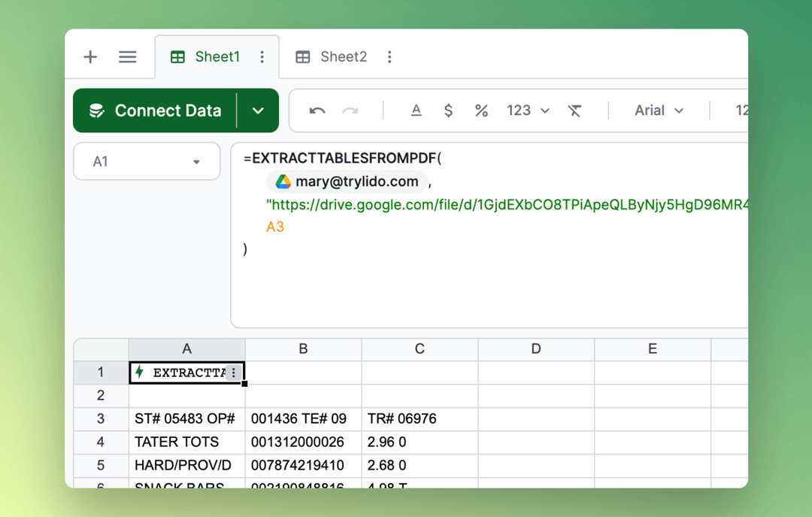The width and height of the screenshot is (812, 517).
Task: Select row 2 header
Action: pyautogui.click(x=101, y=396)
